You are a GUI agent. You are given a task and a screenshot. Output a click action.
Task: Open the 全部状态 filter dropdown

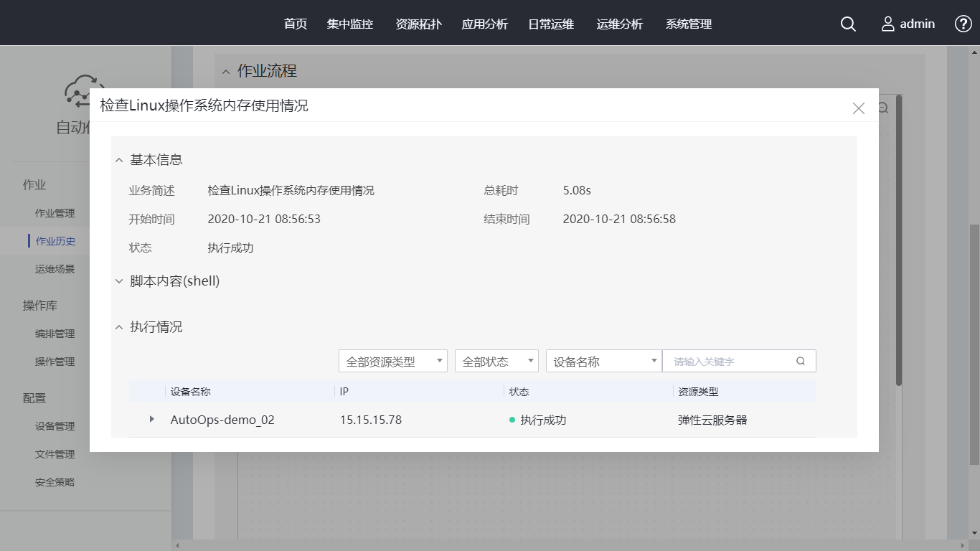pyautogui.click(x=496, y=362)
